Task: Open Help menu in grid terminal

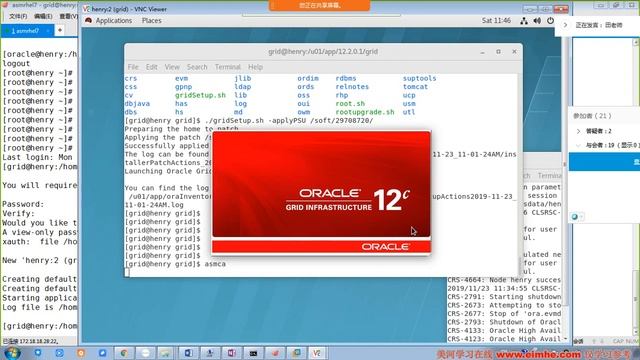Action: [x=256, y=67]
